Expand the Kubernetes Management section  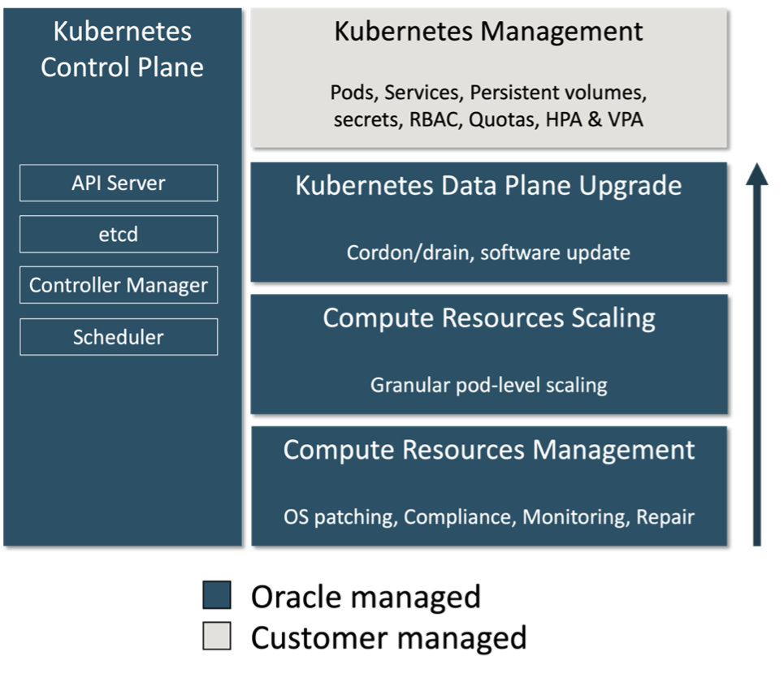tap(487, 77)
